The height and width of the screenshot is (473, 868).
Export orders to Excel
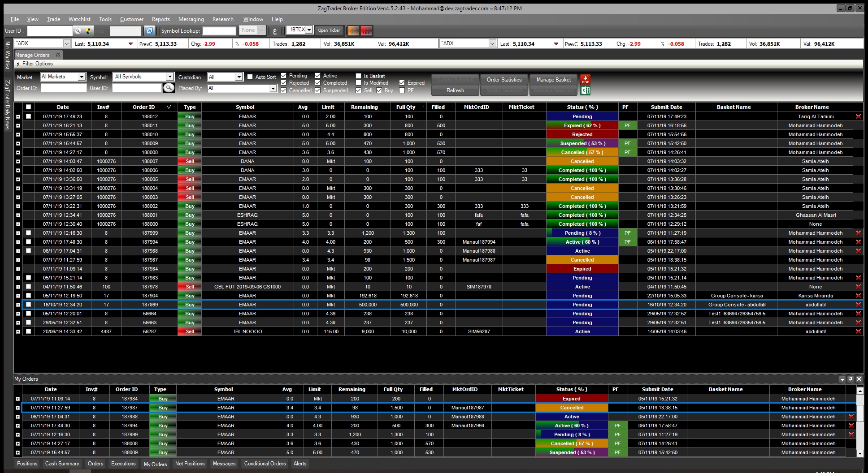click(585, 90)
